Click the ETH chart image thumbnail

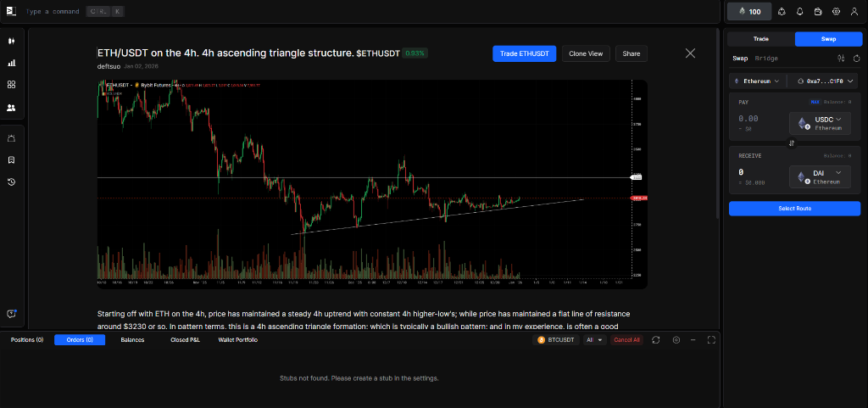point(372,184)
